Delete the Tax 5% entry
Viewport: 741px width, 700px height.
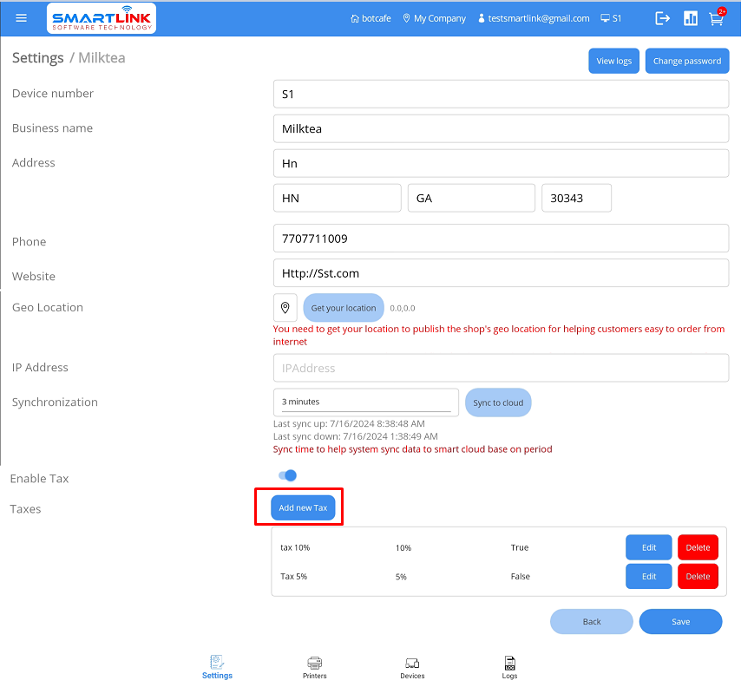click(698, 576)
